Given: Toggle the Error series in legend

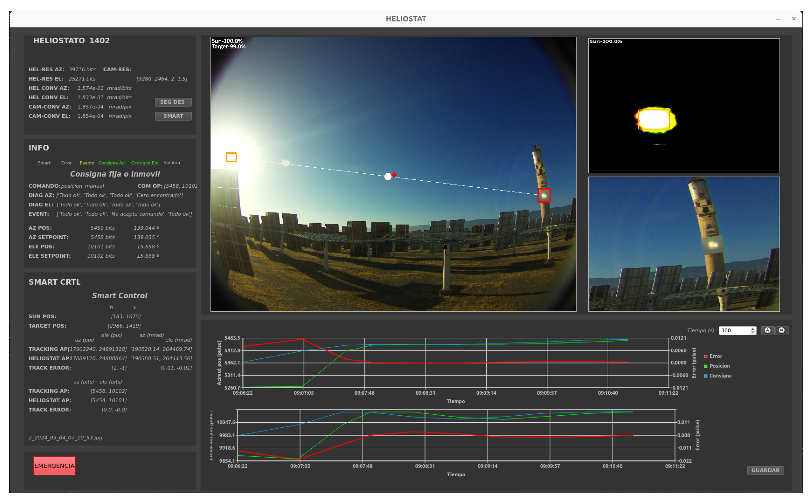Looking at the screenshot, I should click(713, 356).
